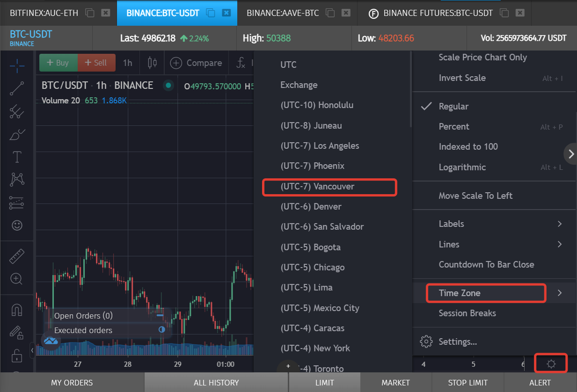This screenshot has width=577, height=392.
Task: Select the Indexed to 100 scale option
Action: [494, 146]
